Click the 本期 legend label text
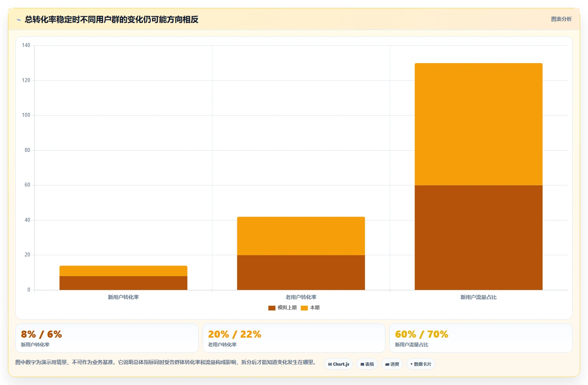Screen dimensions: 588x385 pyautogui.click(x=315, y=308)
